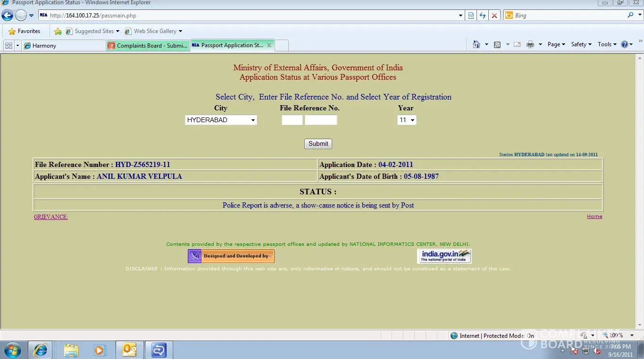
Task: Click the network tray icon
Action: (x=585, y=351)
